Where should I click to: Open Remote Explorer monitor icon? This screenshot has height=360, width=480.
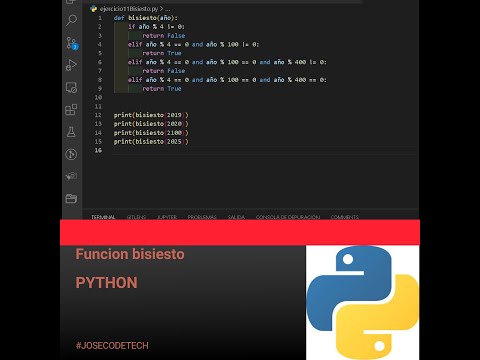(x=71, y=87)
